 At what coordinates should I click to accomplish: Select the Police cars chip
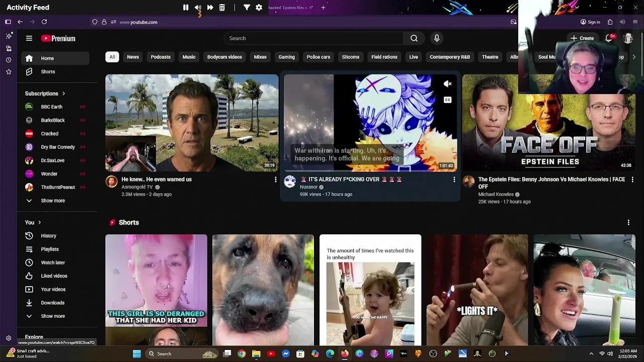pos(318,57)
